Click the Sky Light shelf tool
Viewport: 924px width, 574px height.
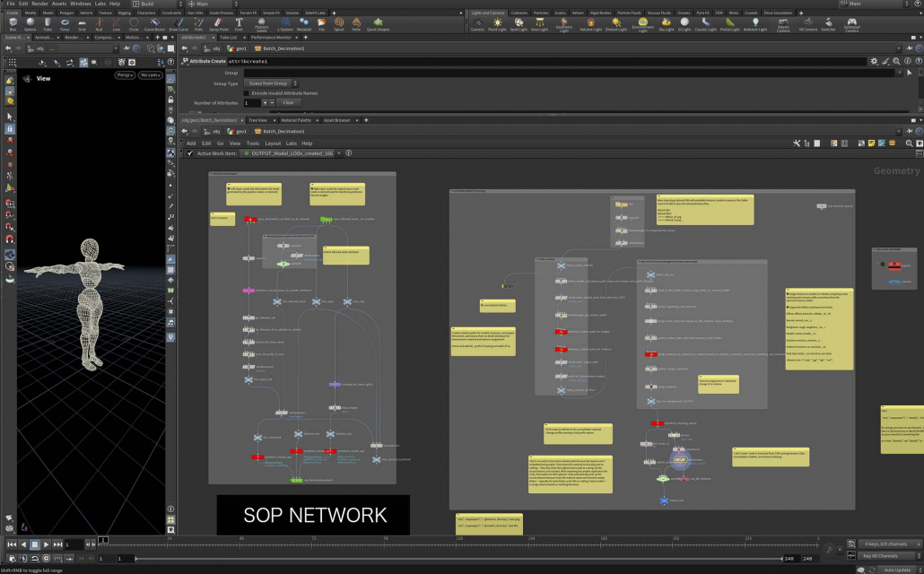coord(666,23)
